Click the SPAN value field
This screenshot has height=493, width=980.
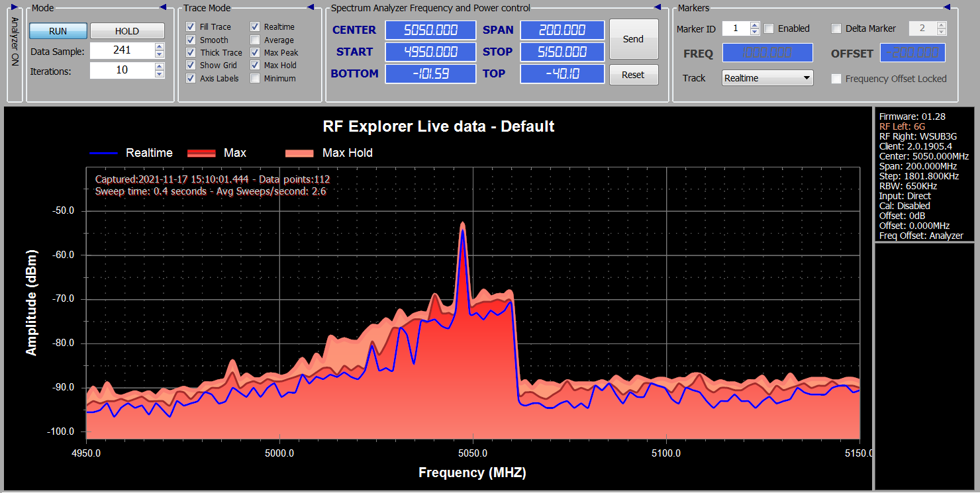click(x=562, y=30)
